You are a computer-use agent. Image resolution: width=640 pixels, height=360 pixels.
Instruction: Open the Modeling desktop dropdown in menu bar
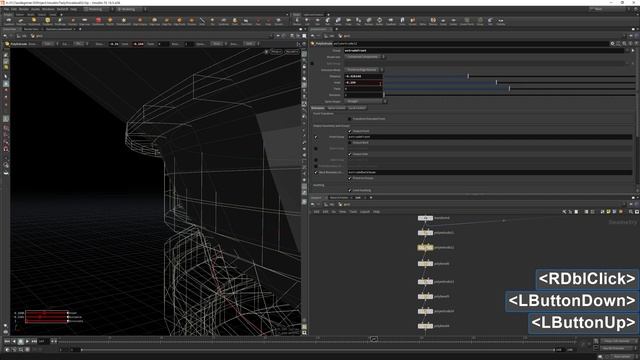click(x=98, y=9)
